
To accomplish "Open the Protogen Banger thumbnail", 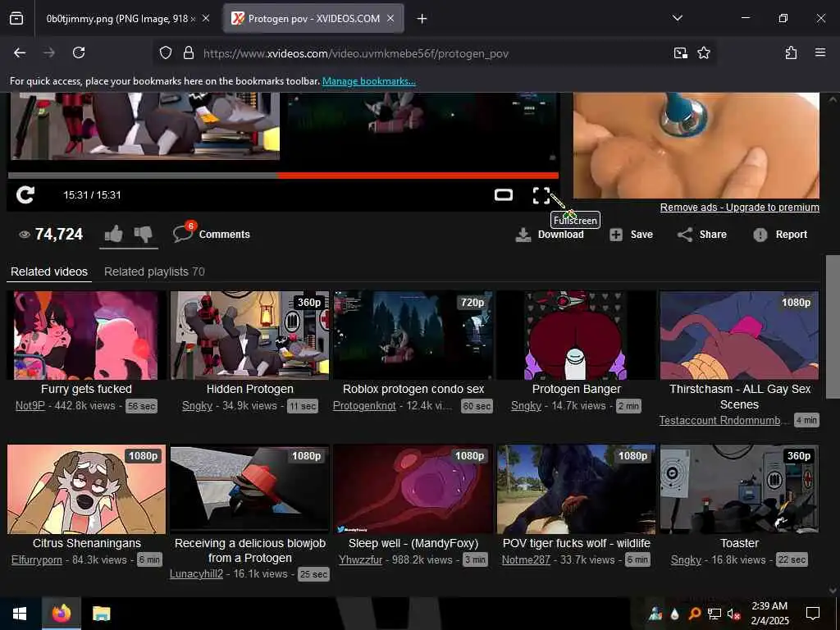I will pyautogui.click(x=577, y=335).
